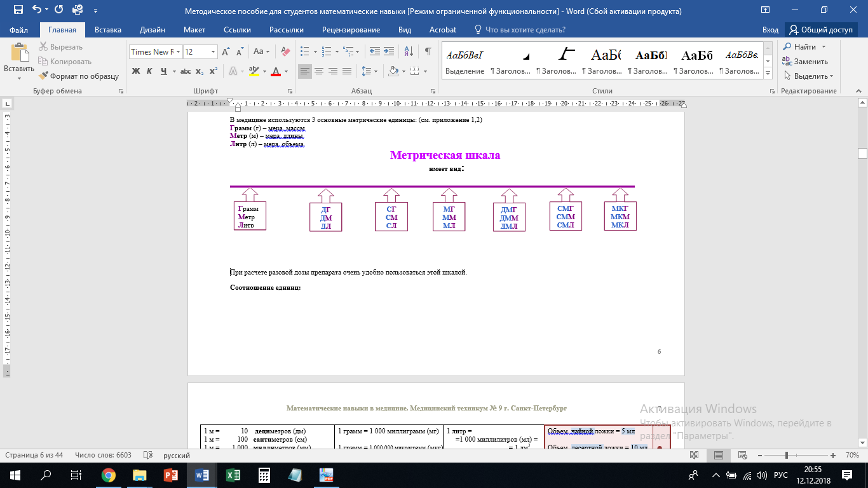Click the Общий доступ share button

822,30
